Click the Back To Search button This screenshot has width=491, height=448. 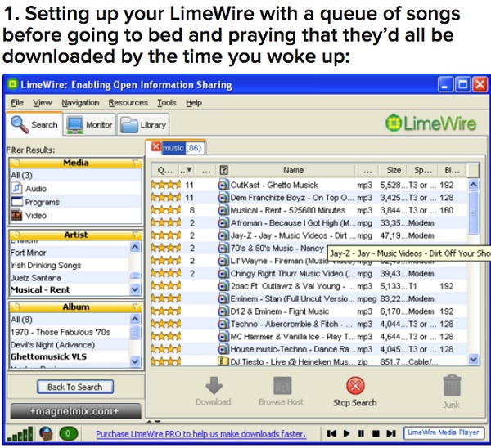(74, 387)
